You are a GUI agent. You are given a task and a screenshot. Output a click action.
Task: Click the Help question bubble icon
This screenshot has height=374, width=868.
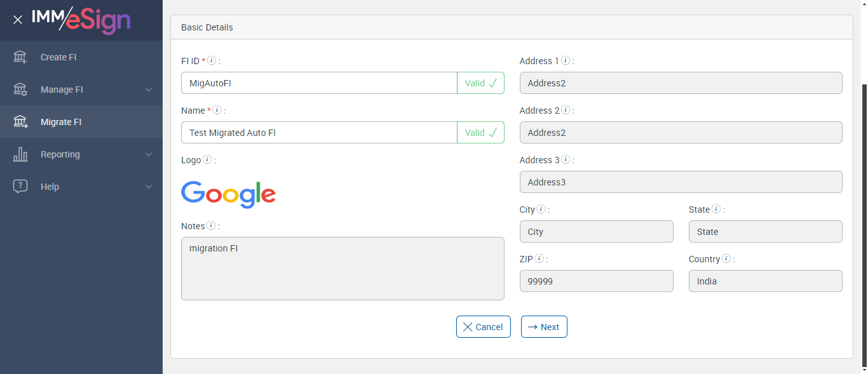pyautogui.click(x=20, y=187)
